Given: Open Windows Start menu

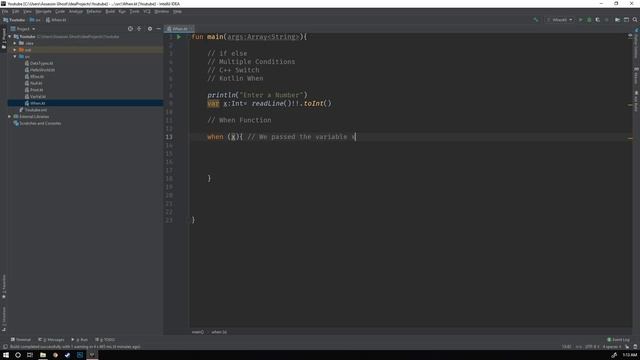Looking at the screenshot, I should tap(6, 355).
